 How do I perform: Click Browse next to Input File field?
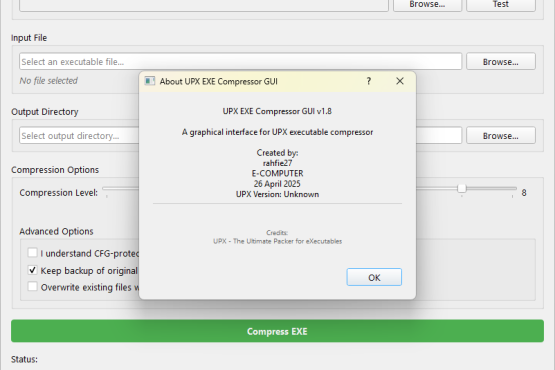tap(500, 62)
